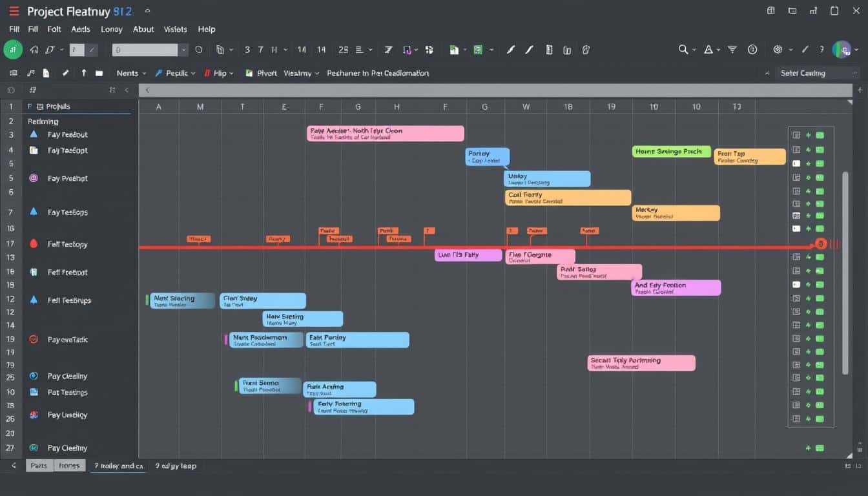Viewport: 868px width, 496px height.
Task: Select the purple And Edy Poction bar
Action: coord(676,288)
